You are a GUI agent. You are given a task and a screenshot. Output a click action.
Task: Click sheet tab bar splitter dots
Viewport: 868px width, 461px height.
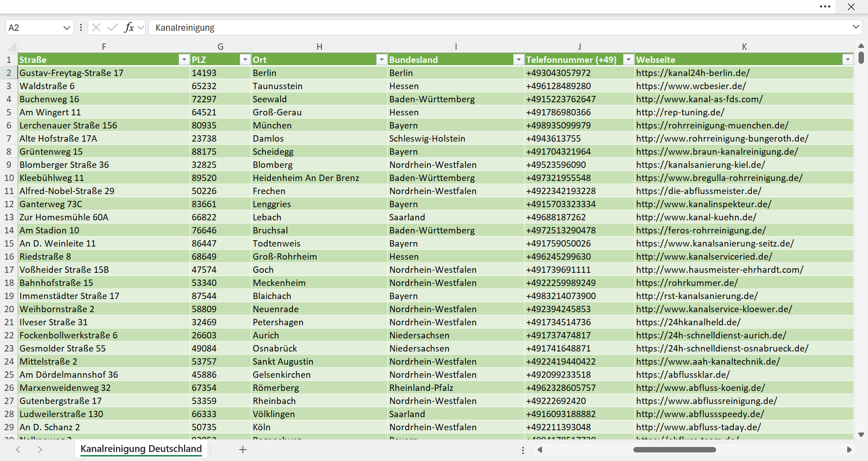[523, 450]
